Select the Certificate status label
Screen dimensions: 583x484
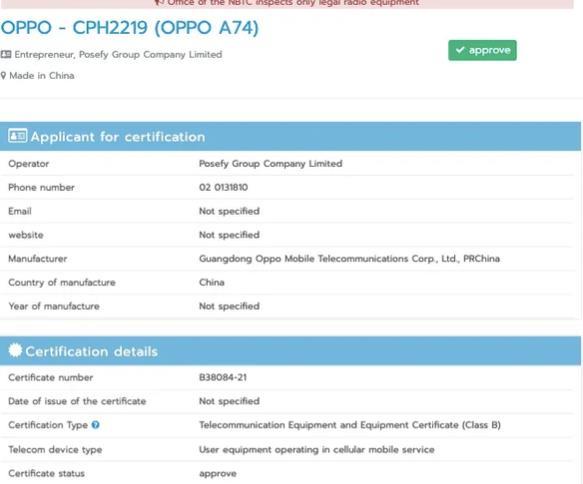coord(46,473)
